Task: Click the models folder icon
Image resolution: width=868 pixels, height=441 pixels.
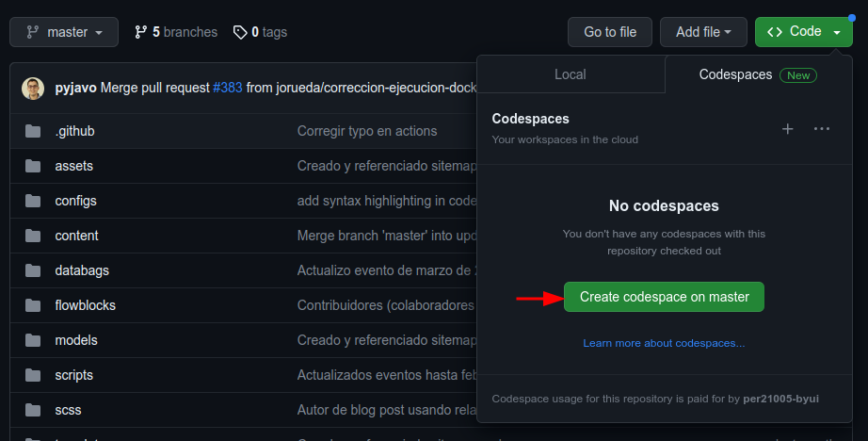Action: point(33,341)
